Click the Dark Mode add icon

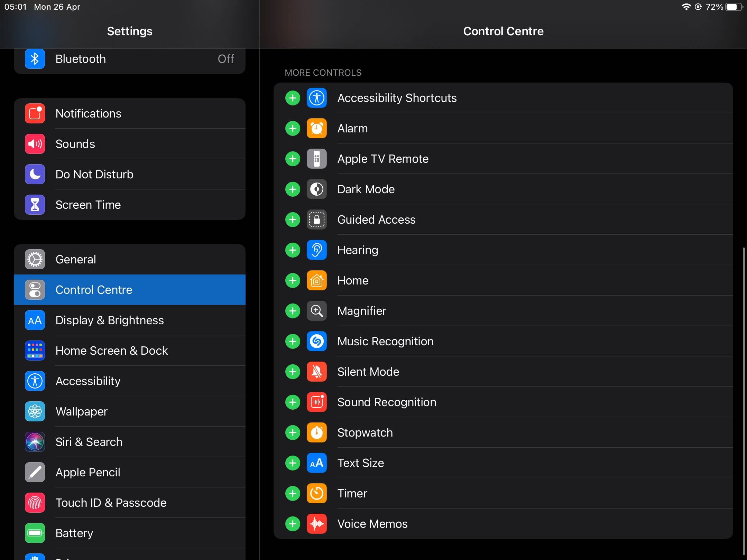(x=294, y=189)
